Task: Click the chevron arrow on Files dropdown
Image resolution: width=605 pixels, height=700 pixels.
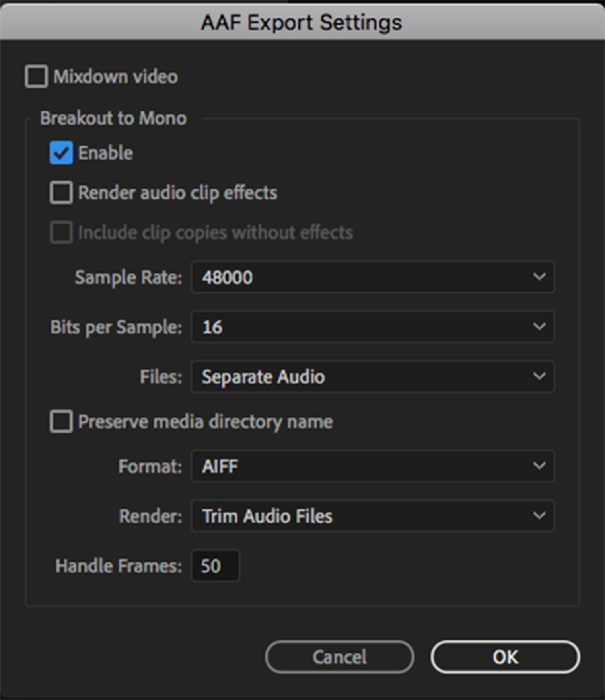Action: (539, 376)
